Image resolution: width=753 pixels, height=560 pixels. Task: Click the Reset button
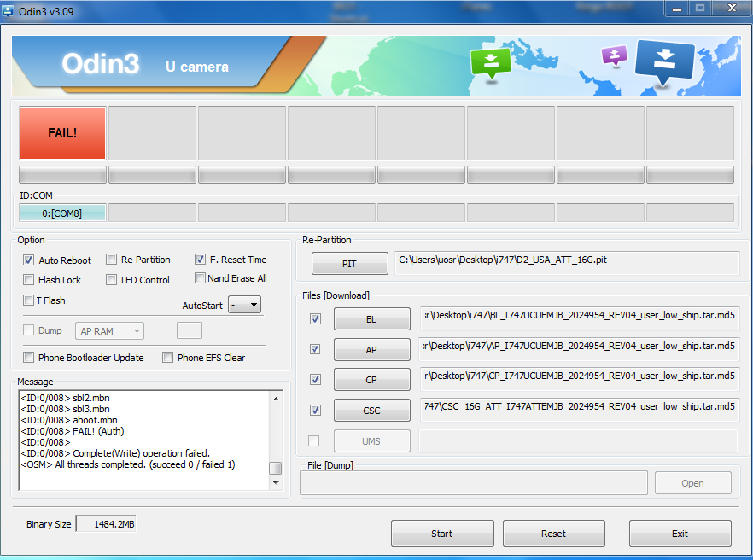tap(554, 533)
